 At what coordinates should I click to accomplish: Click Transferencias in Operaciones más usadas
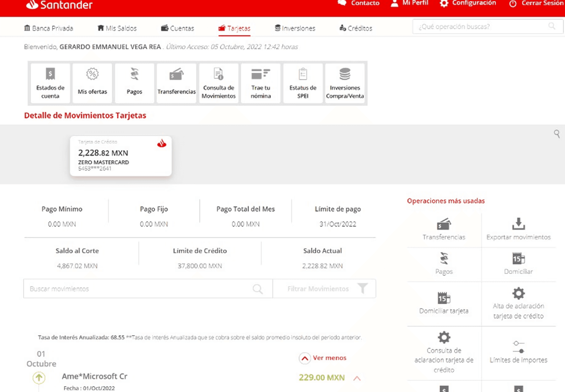444,229
